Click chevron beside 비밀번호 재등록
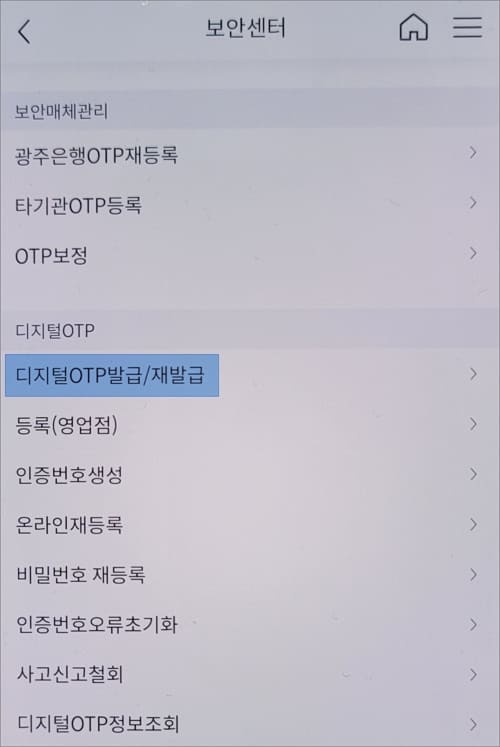Screen dimensions: 500x747 (x=473, y=575)
